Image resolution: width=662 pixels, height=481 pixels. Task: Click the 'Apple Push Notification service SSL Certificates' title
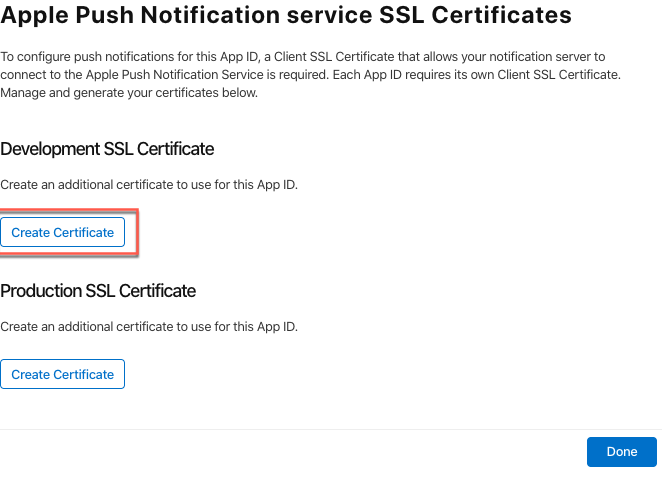[286, 15]
